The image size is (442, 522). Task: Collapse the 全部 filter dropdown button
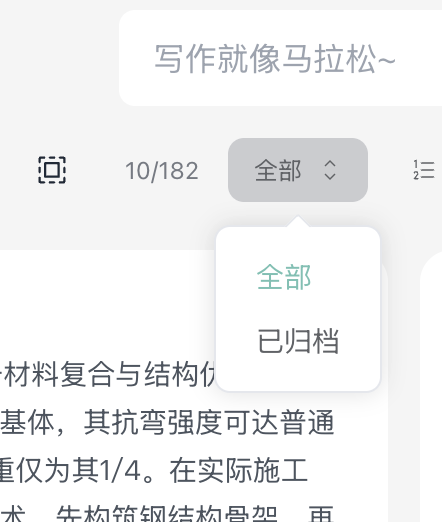click(x=298, y=170)
